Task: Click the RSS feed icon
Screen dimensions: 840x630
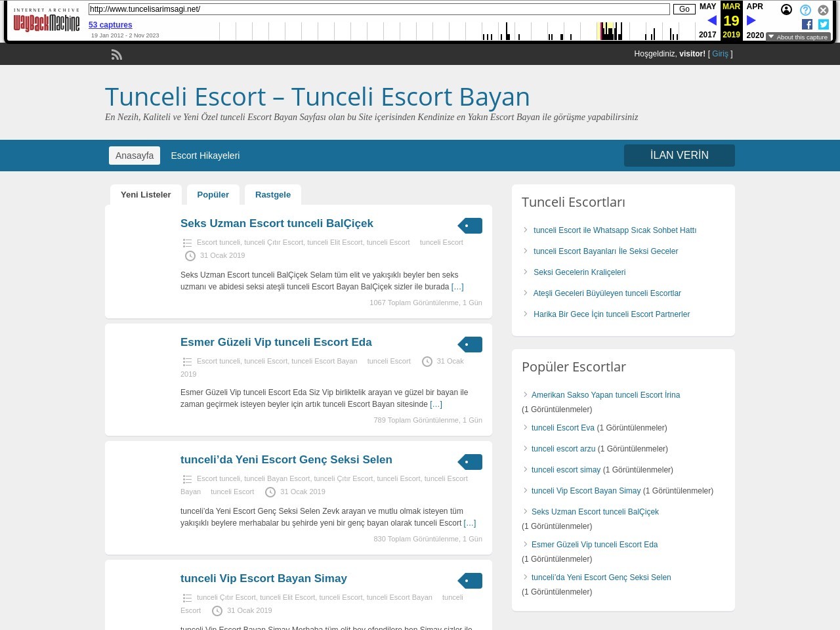Action: click(x=117, y=55)
